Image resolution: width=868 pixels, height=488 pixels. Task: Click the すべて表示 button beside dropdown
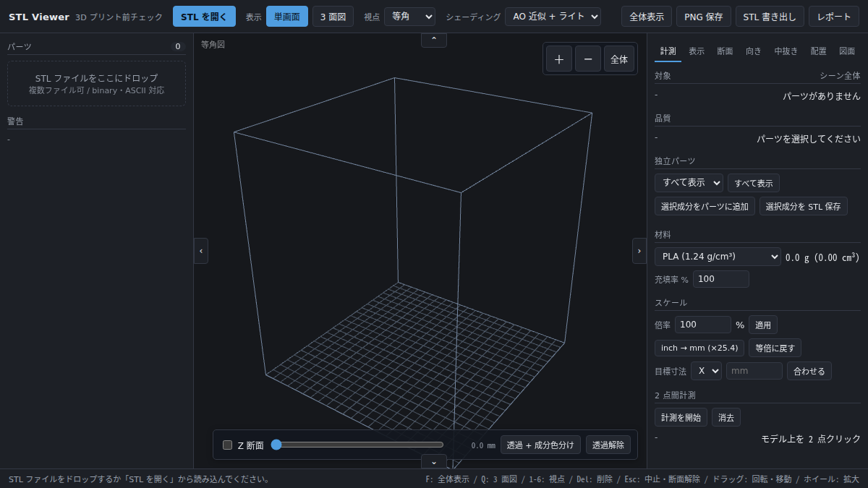click(x=754, y=183)
